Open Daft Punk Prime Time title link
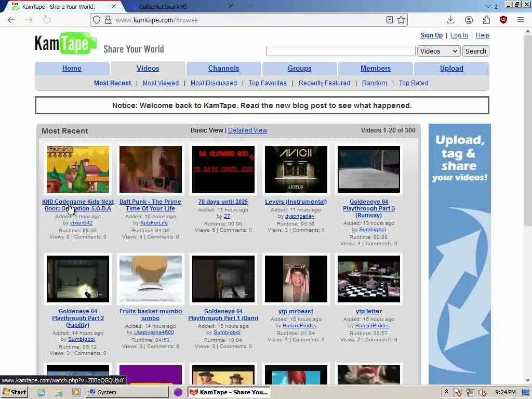 pyautogui.click(x=150, y=205)
